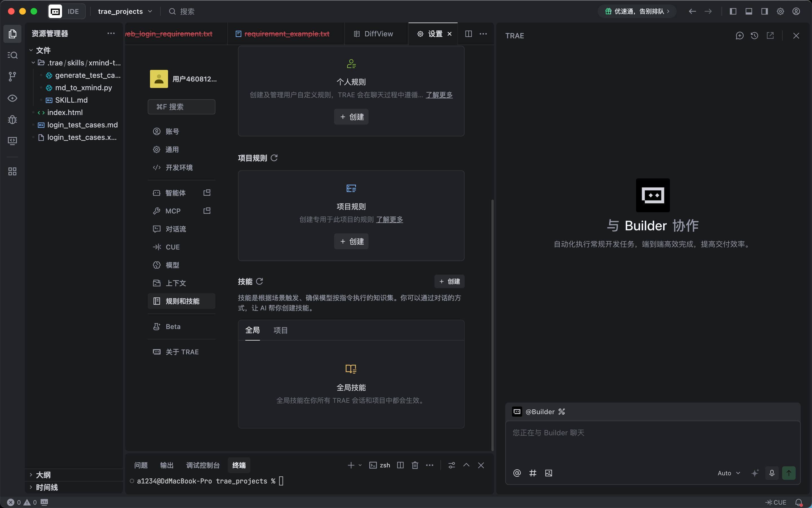Refresh the 技能 section
The image size is (812, 508).
coord(259,281)
